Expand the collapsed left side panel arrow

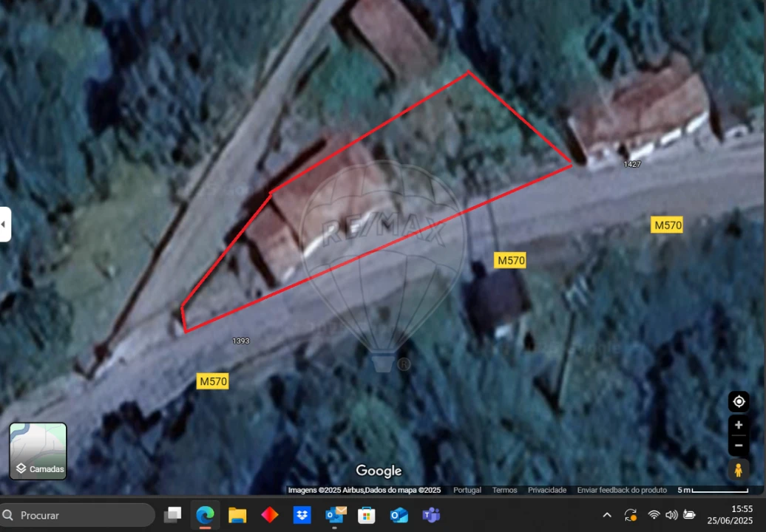pos(4,224)
